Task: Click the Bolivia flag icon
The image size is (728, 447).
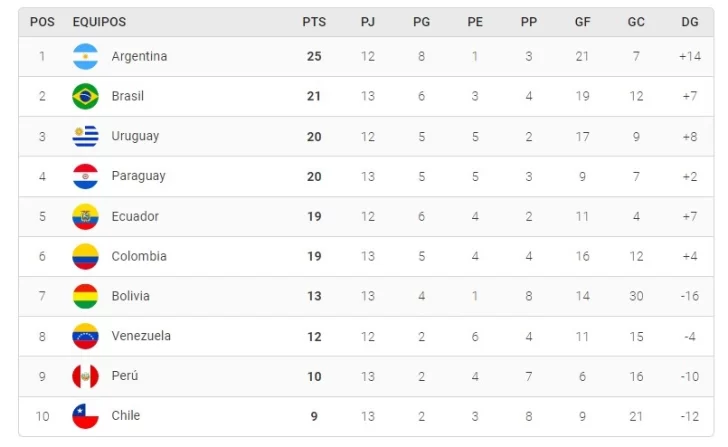Action: (86, 297)
